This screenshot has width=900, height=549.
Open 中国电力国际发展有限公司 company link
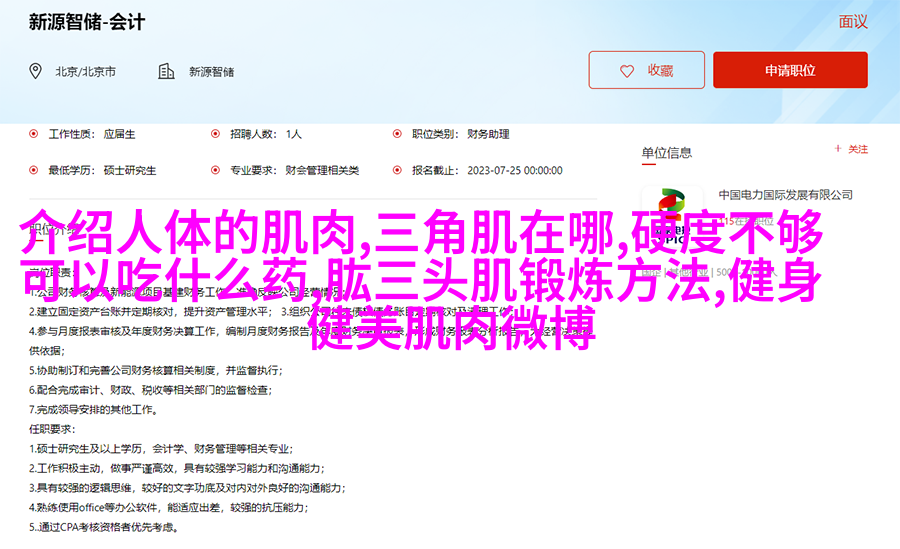(x=785, y=195)
